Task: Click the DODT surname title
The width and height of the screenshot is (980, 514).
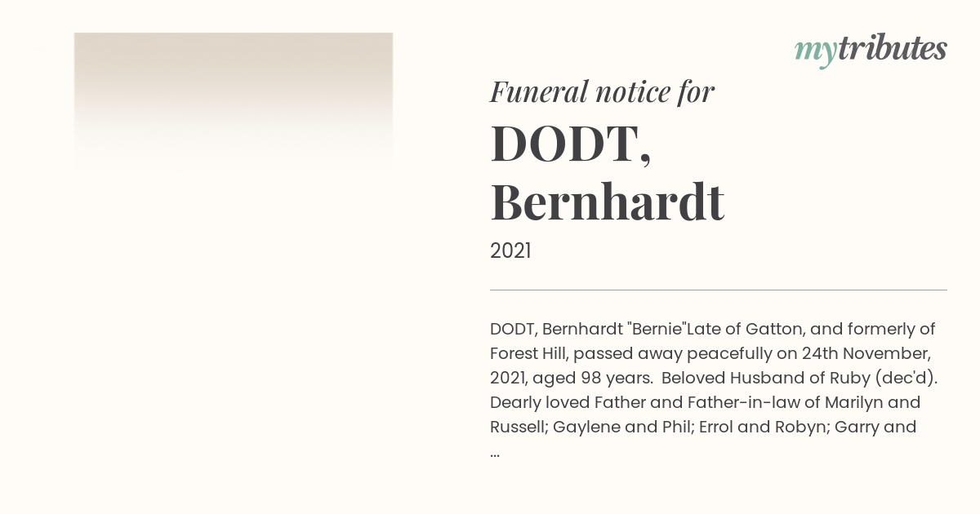Action: (x=571, y=143)
